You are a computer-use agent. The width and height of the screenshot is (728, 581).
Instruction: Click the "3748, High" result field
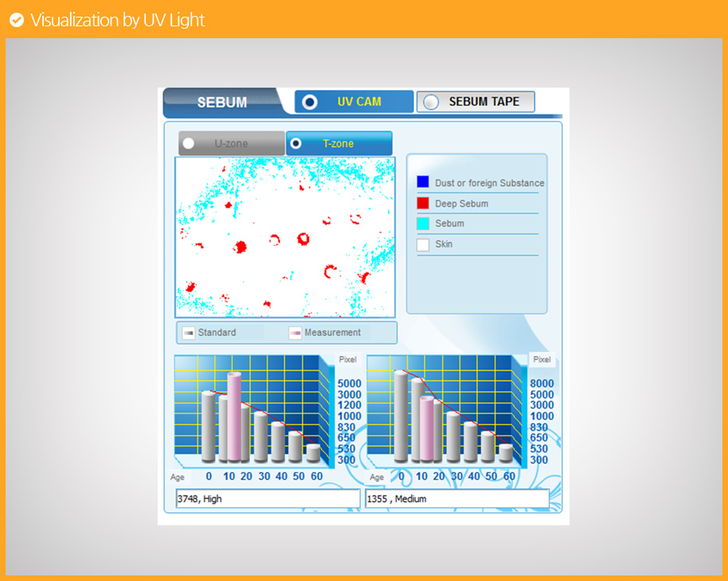268,499
